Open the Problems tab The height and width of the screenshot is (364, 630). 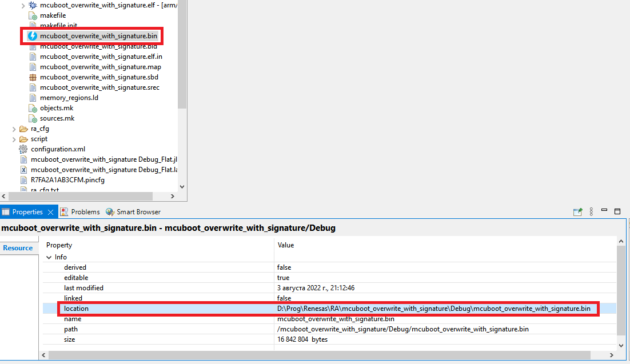pyautogui.click(x=85, y=211)
